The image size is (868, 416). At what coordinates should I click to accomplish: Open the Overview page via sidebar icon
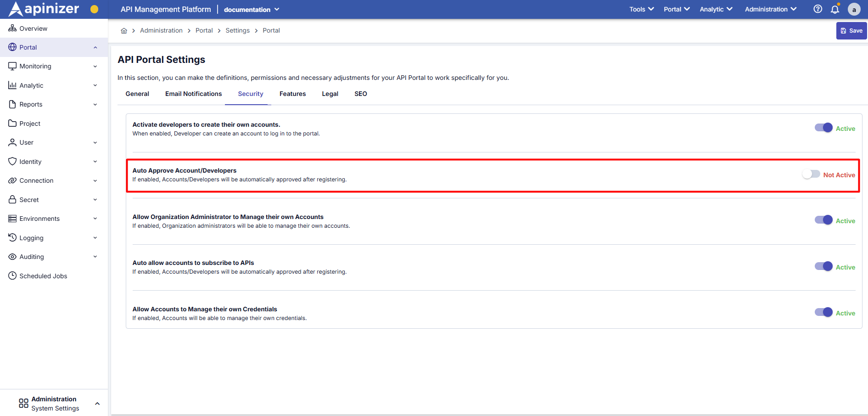click(x=12, y=28)
